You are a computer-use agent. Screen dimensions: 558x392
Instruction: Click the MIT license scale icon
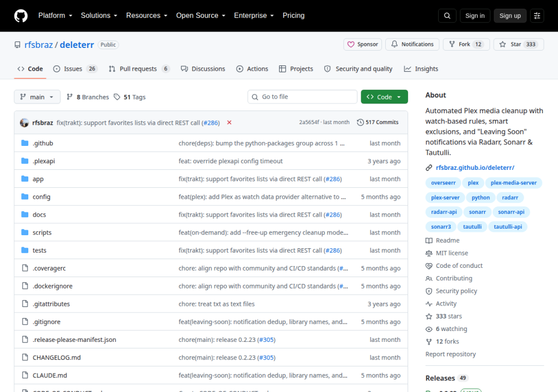tap(429, 253)
